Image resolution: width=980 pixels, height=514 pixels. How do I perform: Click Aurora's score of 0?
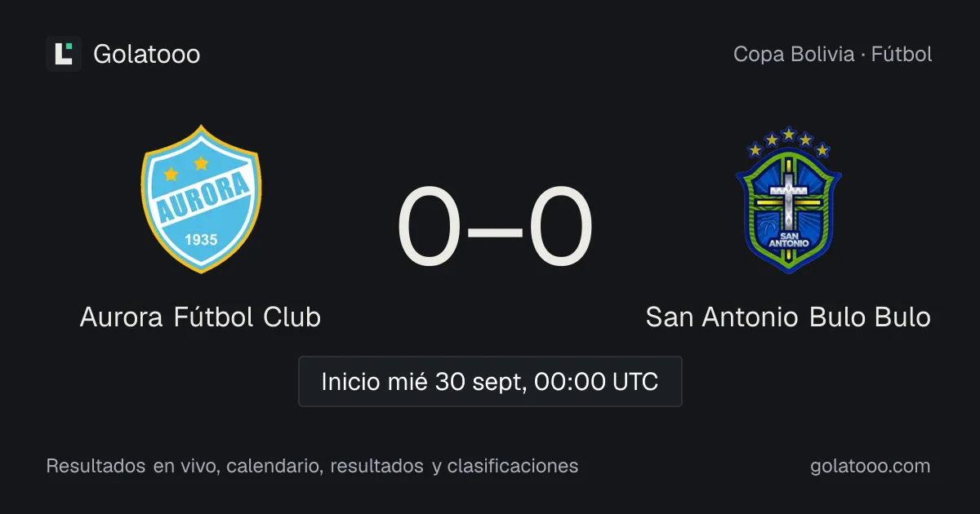430,228
